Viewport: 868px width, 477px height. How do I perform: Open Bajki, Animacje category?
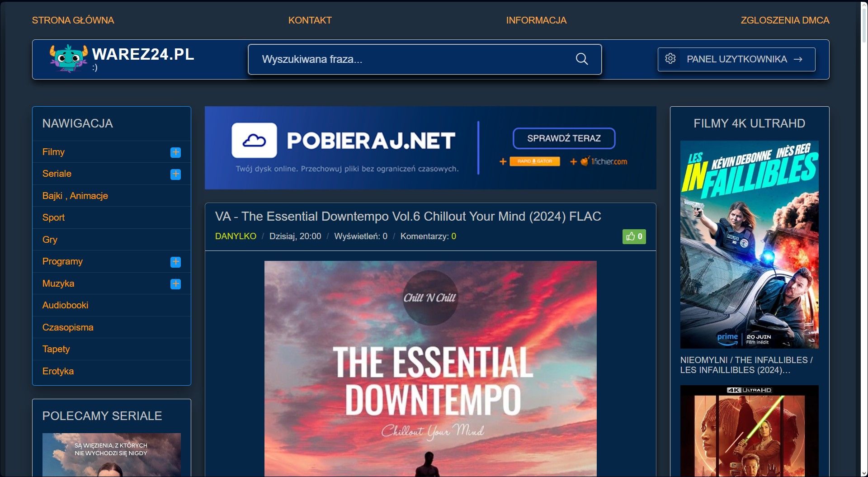coord(75,196)
